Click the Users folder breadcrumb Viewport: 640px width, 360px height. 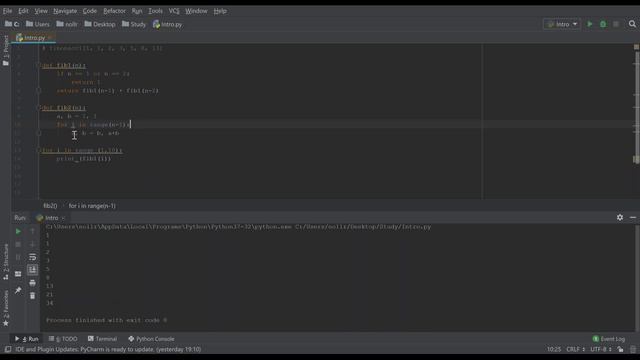coord(38,24)
